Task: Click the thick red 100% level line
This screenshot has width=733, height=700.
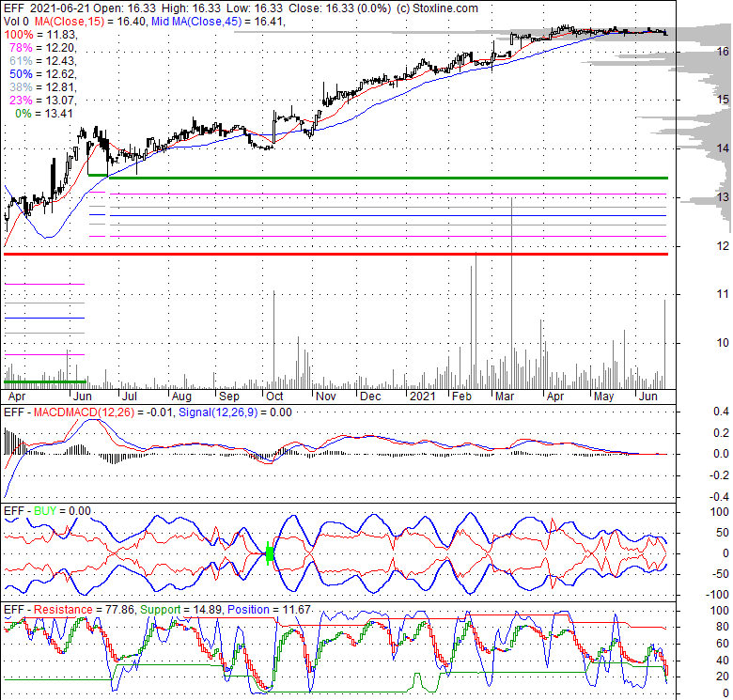Action: click(x=335, y=255)
